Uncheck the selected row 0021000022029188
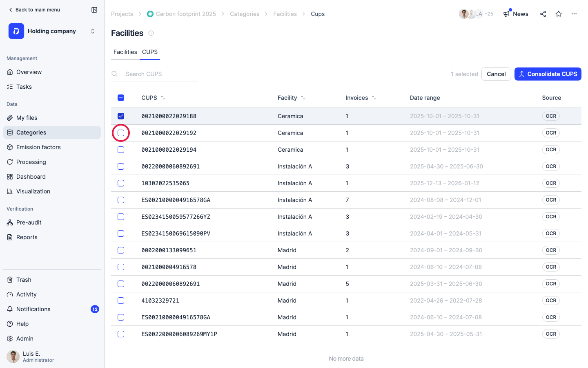Image resolution: width=588 pixels, height=368 pixels. click(x=121, y=116)
